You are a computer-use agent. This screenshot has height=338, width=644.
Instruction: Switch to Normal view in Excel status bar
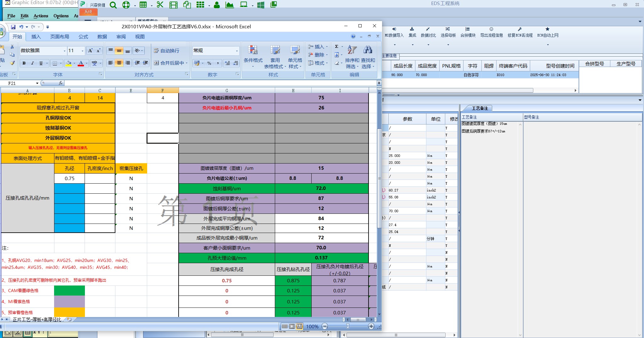(x=285, y=326)
